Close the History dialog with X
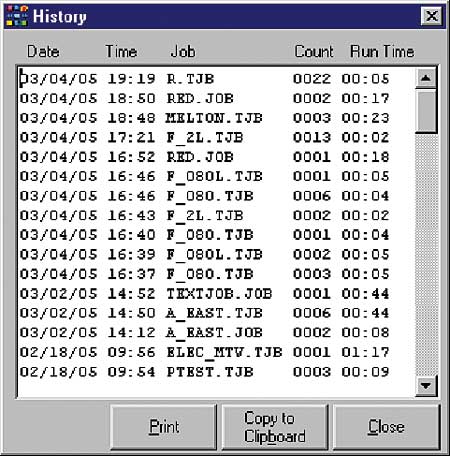 [432, 16]
